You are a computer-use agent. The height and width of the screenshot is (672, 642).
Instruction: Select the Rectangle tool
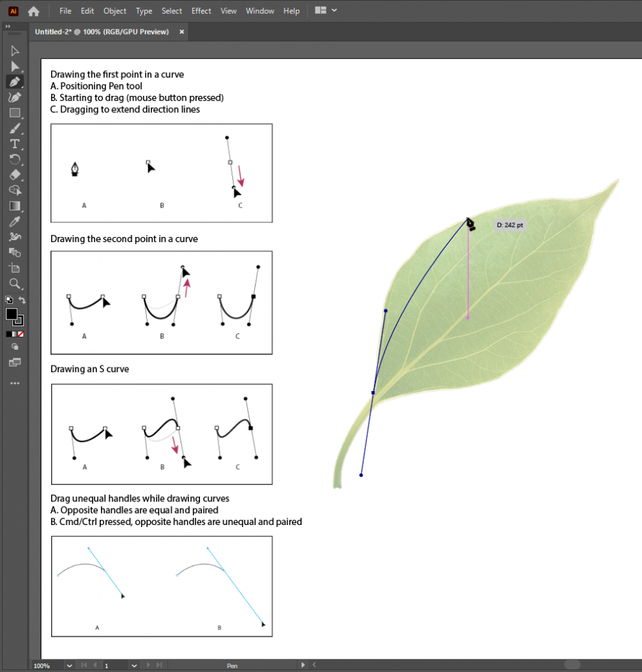pyautogui.click(x=15, y=113)
